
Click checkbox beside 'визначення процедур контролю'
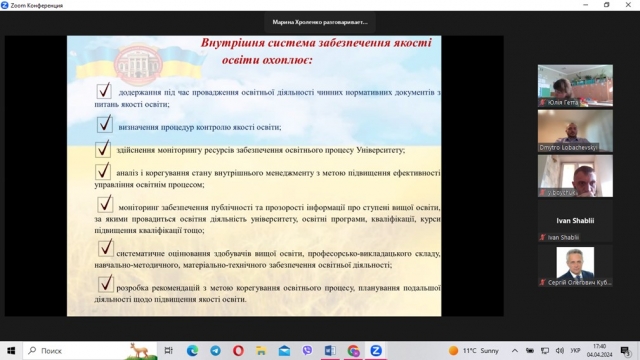(105, 124)
